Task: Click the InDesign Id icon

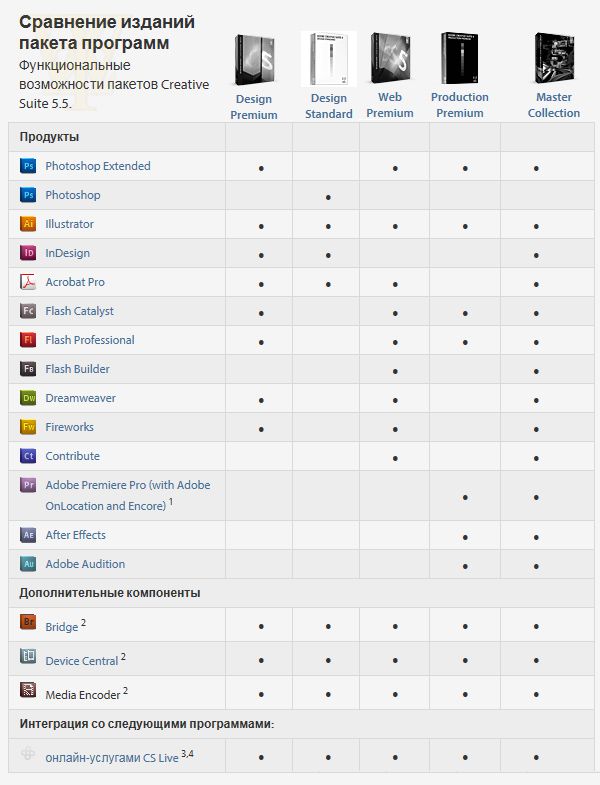Action: 28,253
